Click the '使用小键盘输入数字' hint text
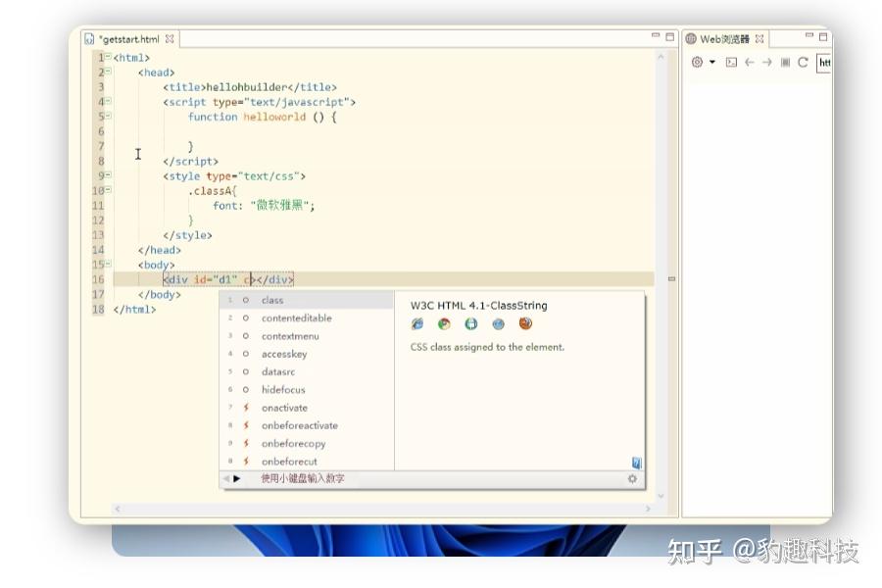 303,478
